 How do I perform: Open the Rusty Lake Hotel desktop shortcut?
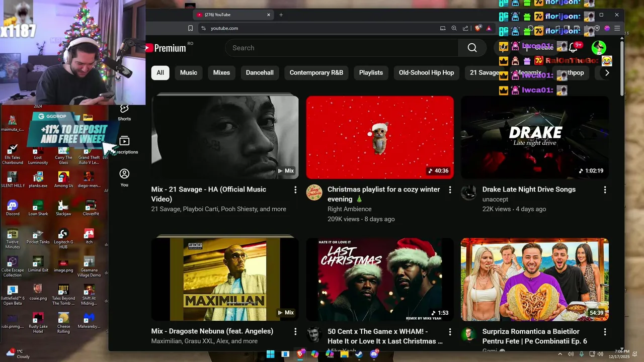(38, 323)
